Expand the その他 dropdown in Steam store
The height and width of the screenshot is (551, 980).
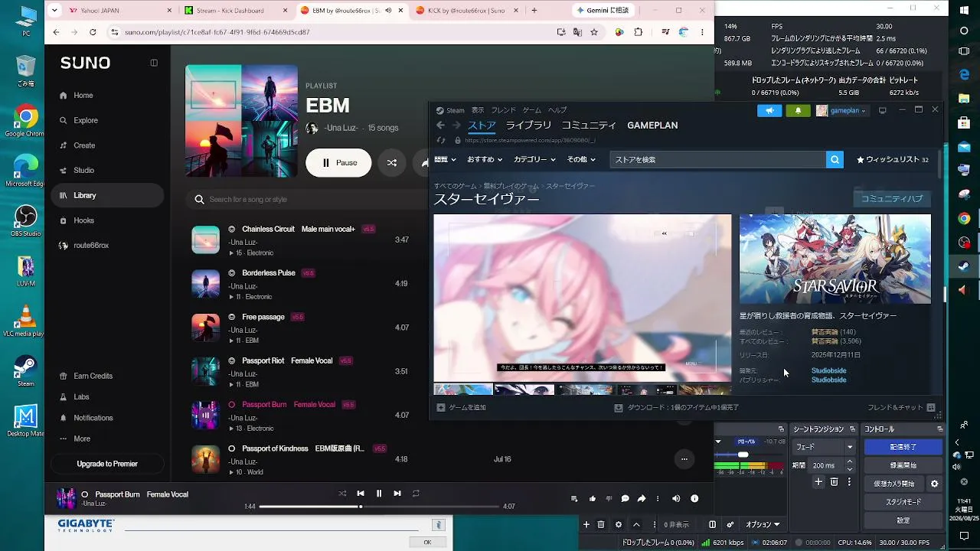581,160
